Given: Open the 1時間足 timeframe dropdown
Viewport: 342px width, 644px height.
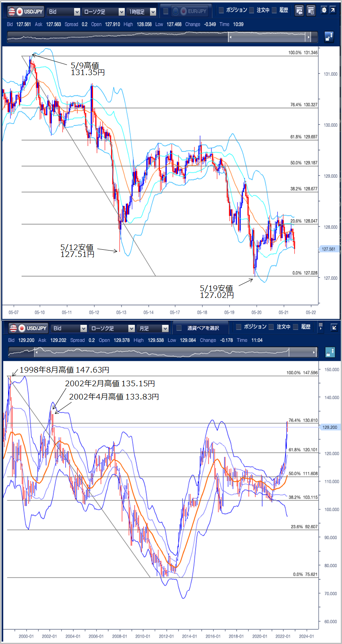Looking at the screenshot, I should pos(142,12).
